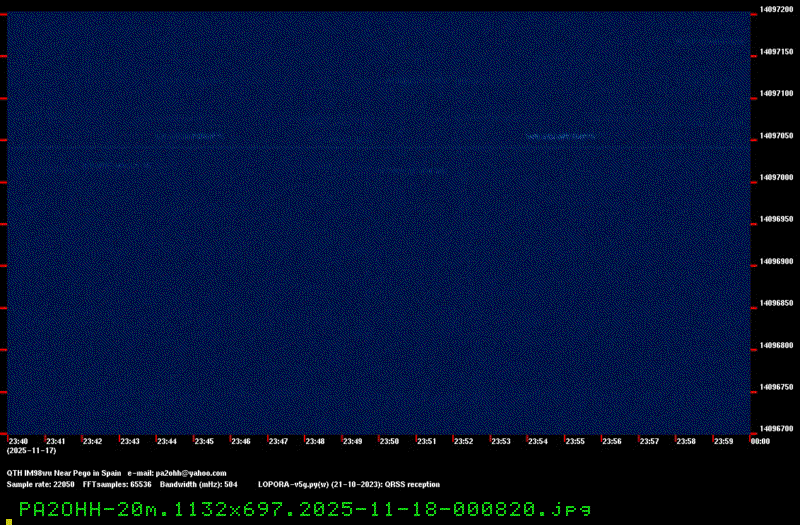Click the faint signal trace near 23:45 at 14097050
The height and width of the screenshot is (525, 800).
pyautogui.click(x=190, y=137)
